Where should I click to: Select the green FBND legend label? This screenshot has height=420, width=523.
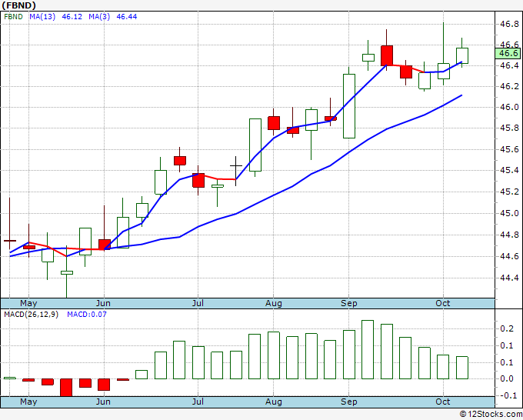click(x=13, y=17)
